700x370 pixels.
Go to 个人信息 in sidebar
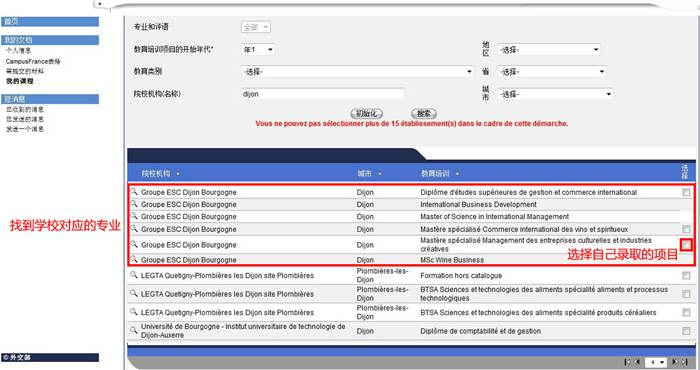coord(18,51)
